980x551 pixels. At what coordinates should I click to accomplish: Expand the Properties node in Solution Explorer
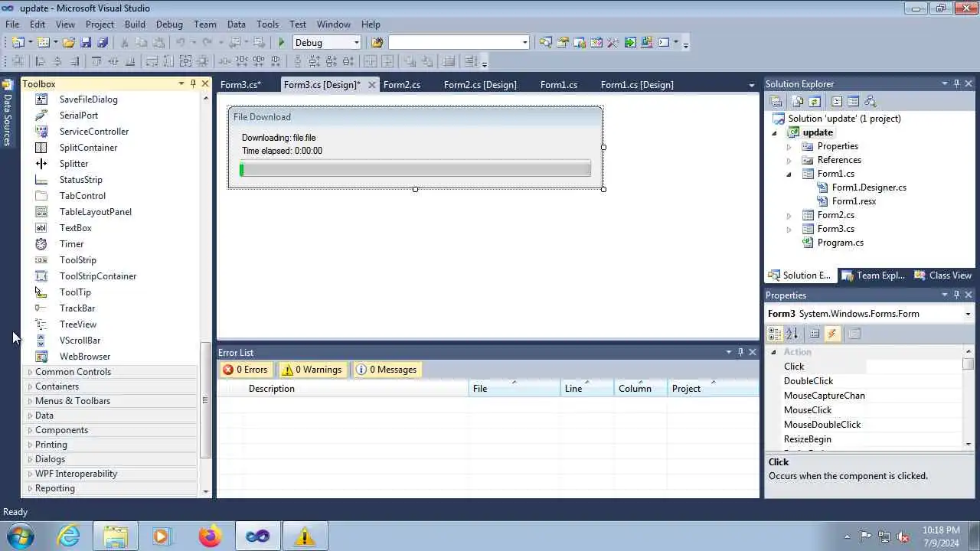(x=789, y=146)
